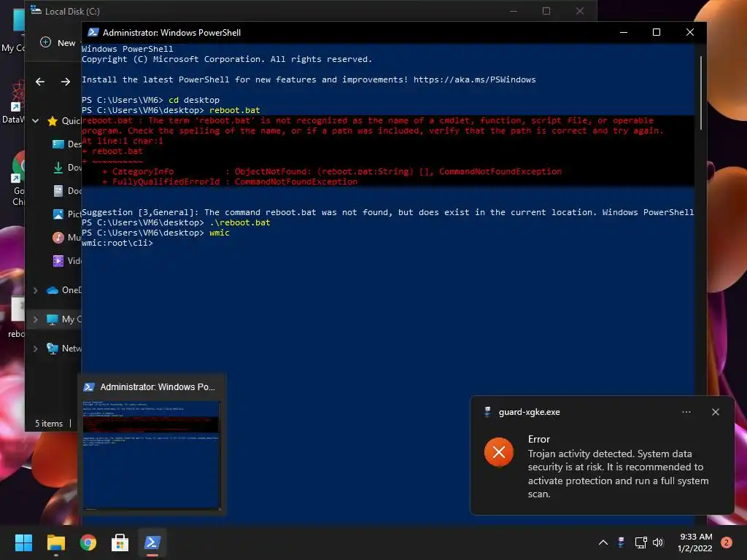
Task: Open options menu of guard-xgke.exe notification
Action: coord(686,412)
